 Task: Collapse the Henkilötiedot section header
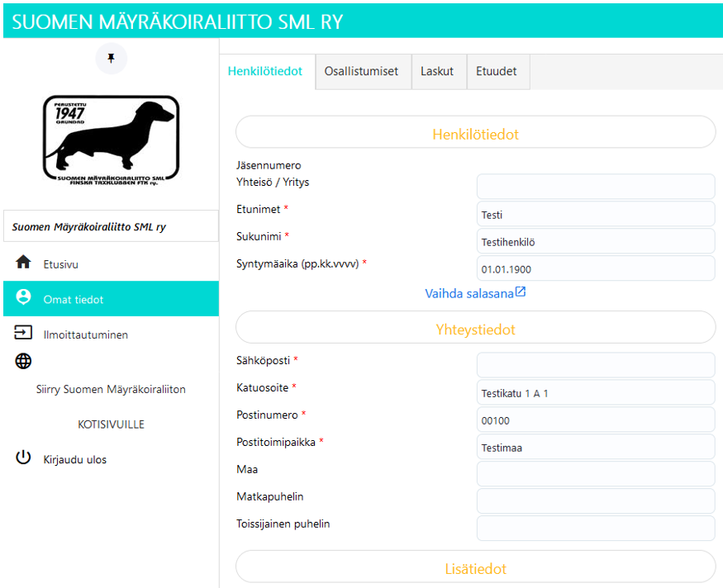point(475,133)
